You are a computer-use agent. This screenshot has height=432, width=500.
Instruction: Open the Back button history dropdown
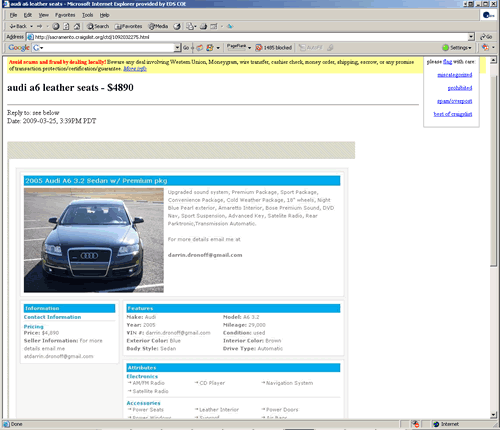pyautogui.click(x=31, y=26)
